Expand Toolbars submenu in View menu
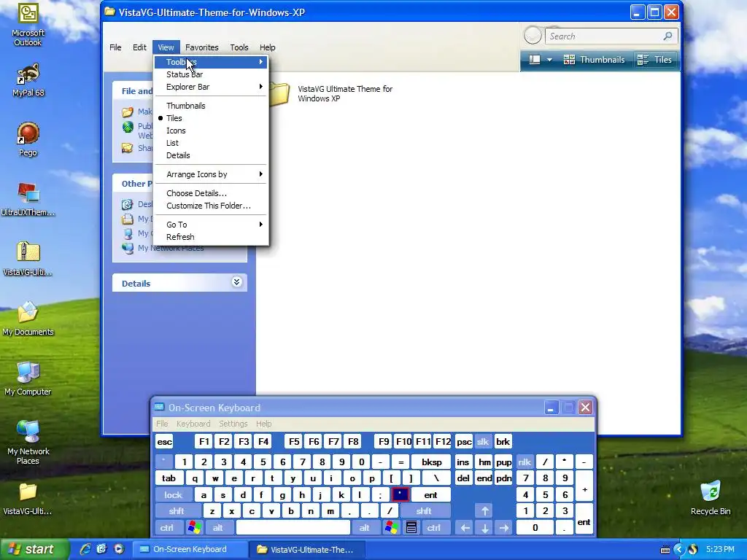Screen dimensions: 747x560 (x=211, y=62)
